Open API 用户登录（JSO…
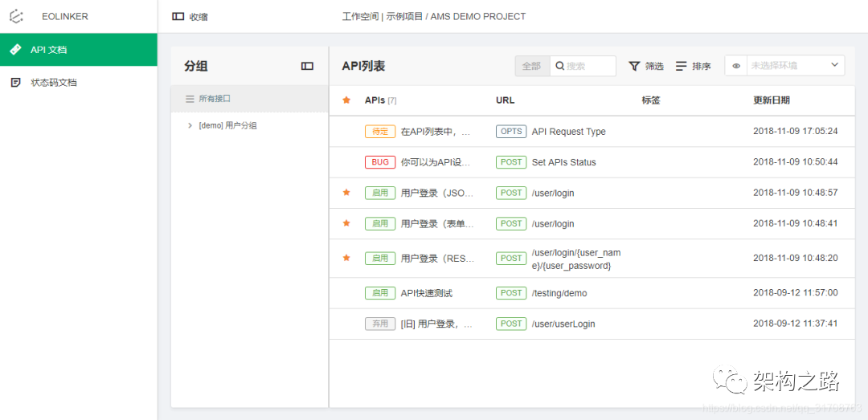Viewport: 868px width, 420px height. pos(438,193)
